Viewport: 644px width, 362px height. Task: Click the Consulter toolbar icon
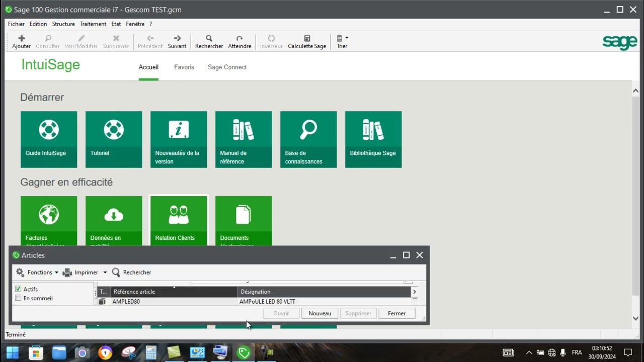click(x=48, y=38)
